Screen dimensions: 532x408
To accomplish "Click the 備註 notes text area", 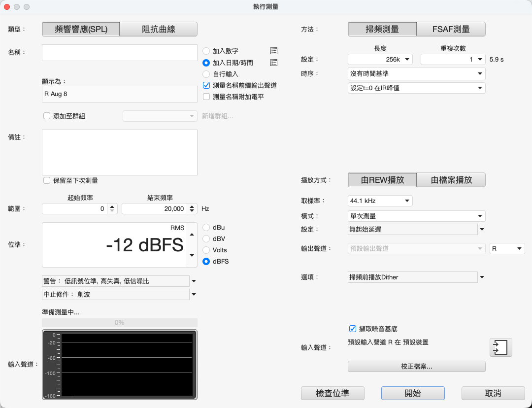I will click(x=119, y=152).
